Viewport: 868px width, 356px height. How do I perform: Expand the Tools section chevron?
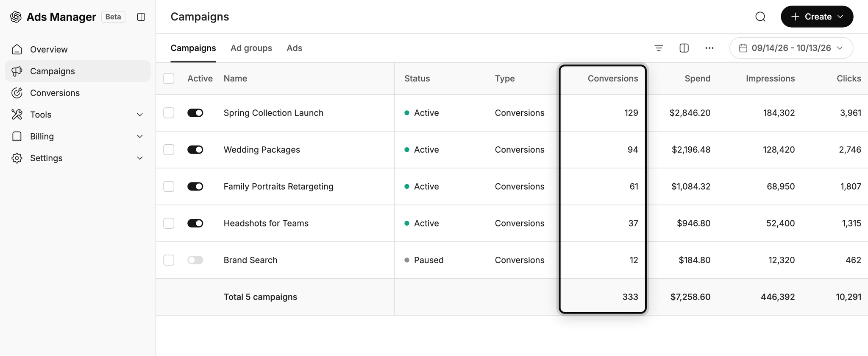(140, 115)
